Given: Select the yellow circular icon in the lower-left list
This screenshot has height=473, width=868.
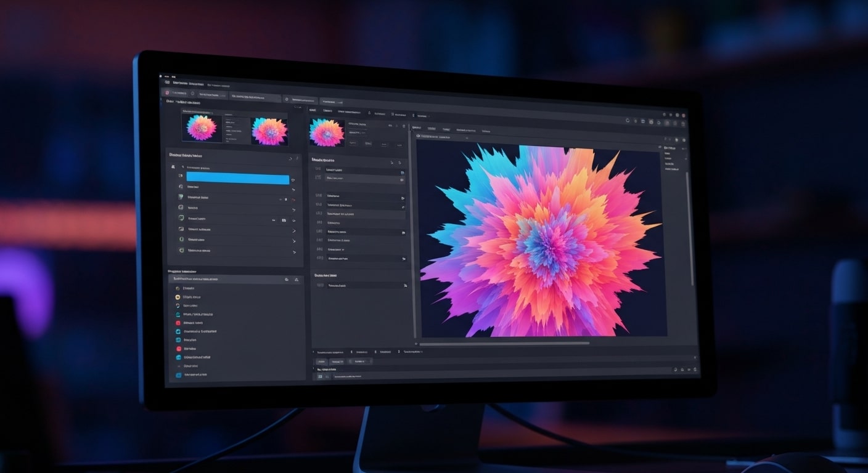Looking at the screenshot, I should (178, 297).
